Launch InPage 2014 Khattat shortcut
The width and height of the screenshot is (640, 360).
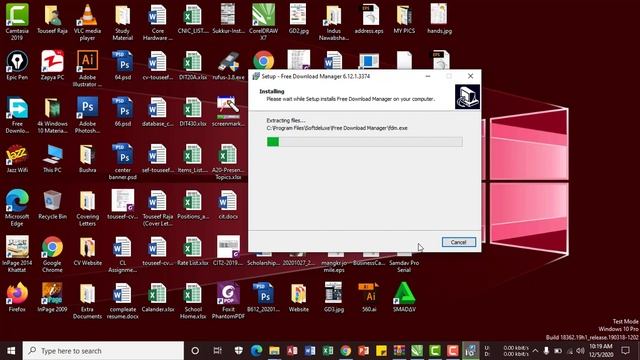pos(17,254)
